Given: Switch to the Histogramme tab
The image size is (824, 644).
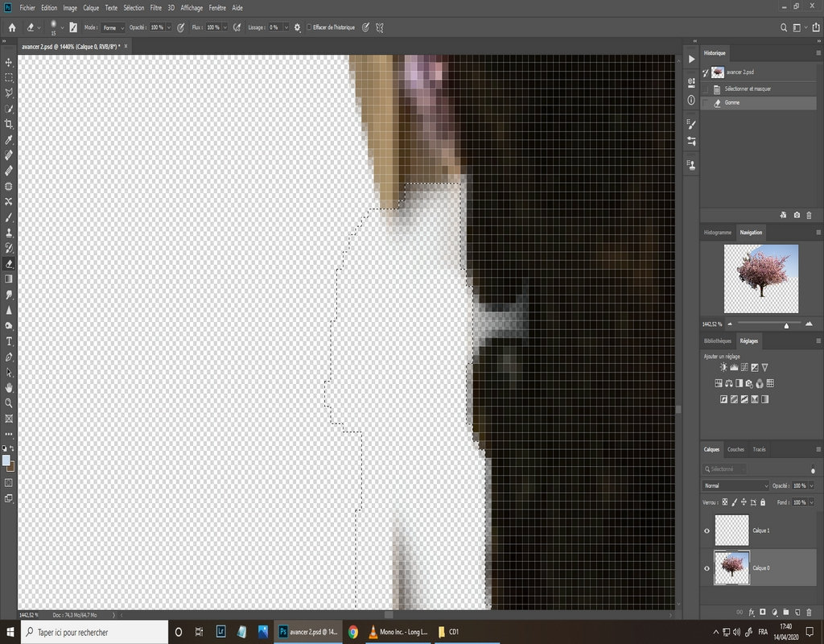Looking at the screenshot, I should point(717,233).
